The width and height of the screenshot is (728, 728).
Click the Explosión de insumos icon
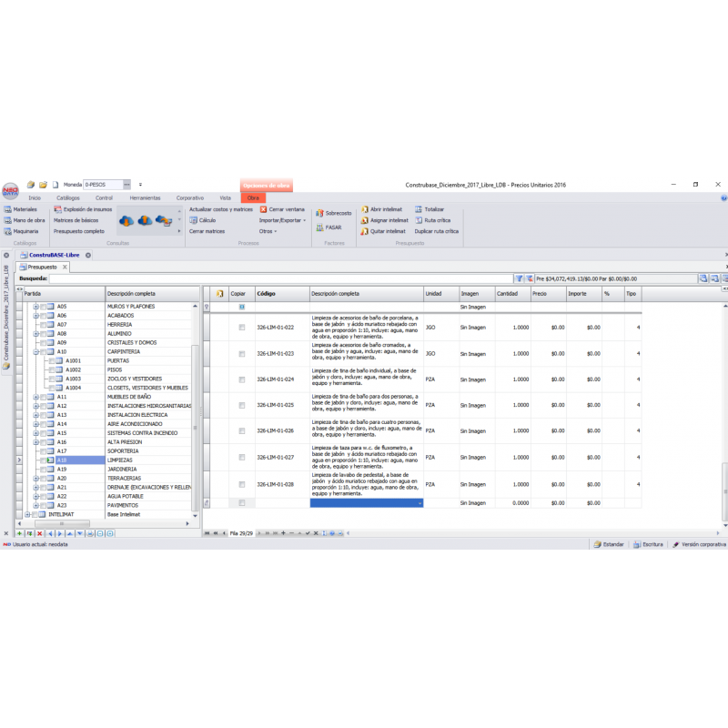pyautogui.click(x=57, y=209)
